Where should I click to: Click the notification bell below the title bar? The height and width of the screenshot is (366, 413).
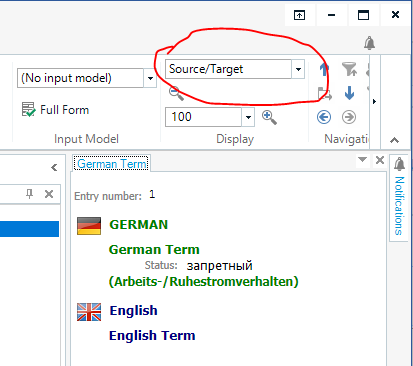[369, 43]
